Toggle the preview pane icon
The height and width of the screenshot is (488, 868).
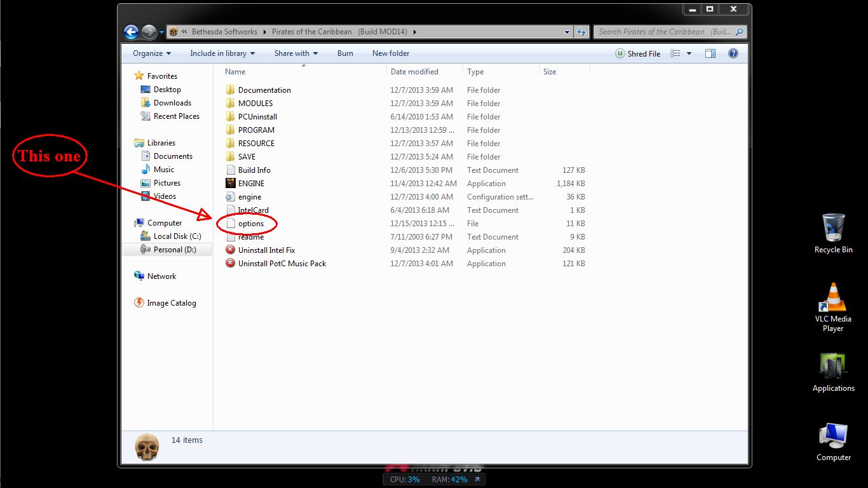tap(710, 53)
